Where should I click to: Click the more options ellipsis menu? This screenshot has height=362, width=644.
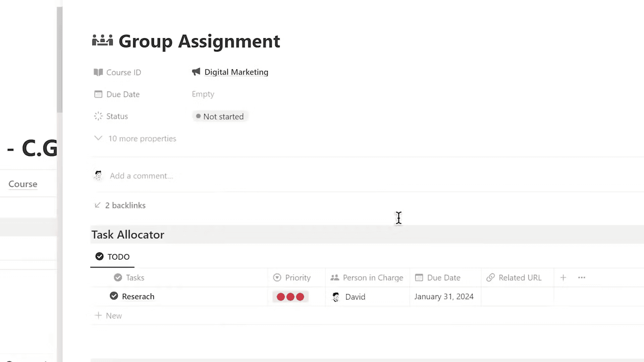[582, 278]
